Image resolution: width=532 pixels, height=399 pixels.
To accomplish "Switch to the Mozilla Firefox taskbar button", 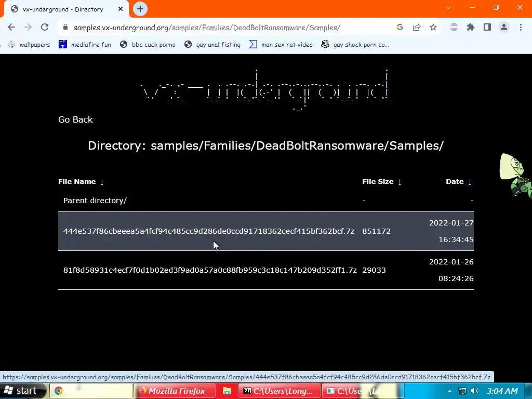I will 175,391.
